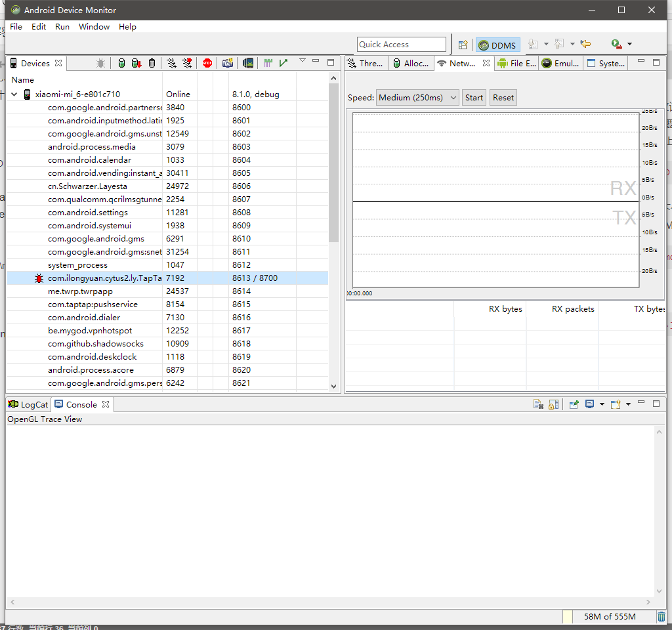Screen dimensions: 672x630
Task: Click the red Stop Process icon
Action: [x=207, y=64]
